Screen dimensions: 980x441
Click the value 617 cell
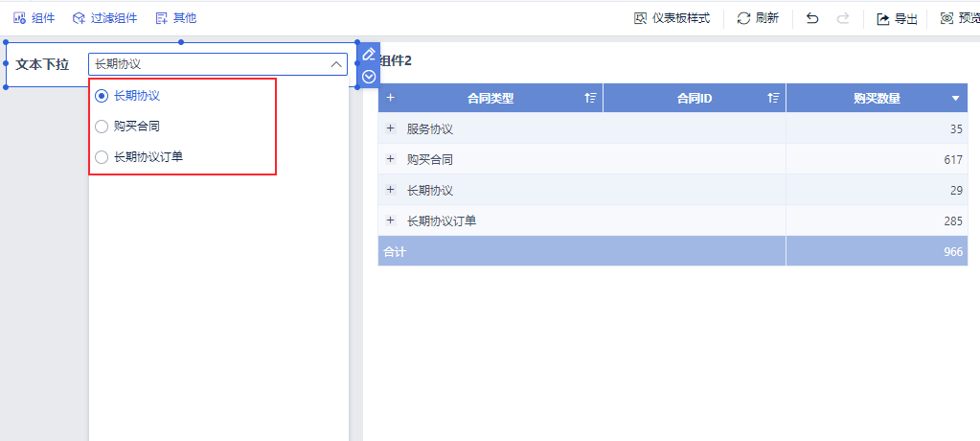[877, 159]
